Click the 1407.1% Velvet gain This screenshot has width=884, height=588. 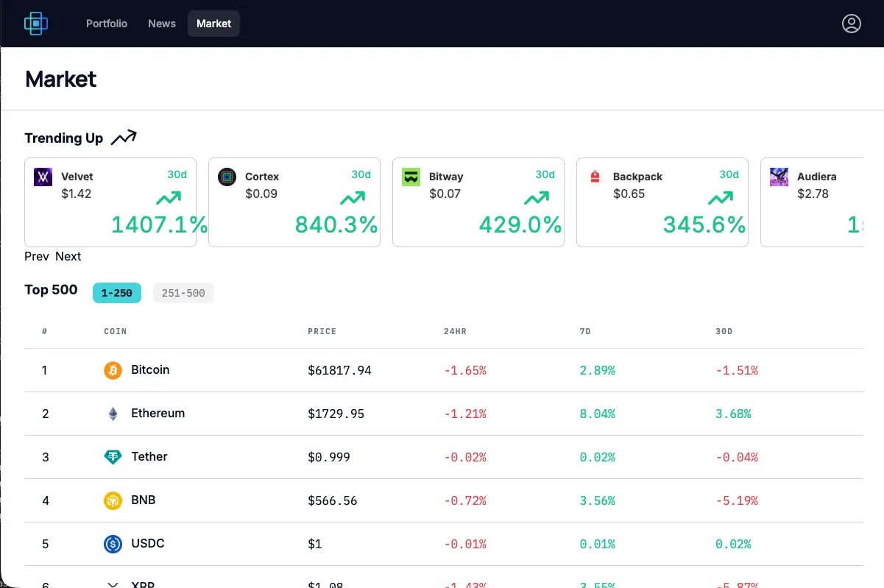(x=159, y=224)
